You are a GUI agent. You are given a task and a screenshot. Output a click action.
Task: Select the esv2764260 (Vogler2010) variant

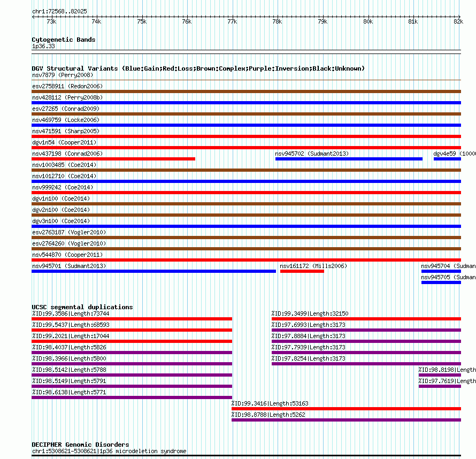(69, 243)
